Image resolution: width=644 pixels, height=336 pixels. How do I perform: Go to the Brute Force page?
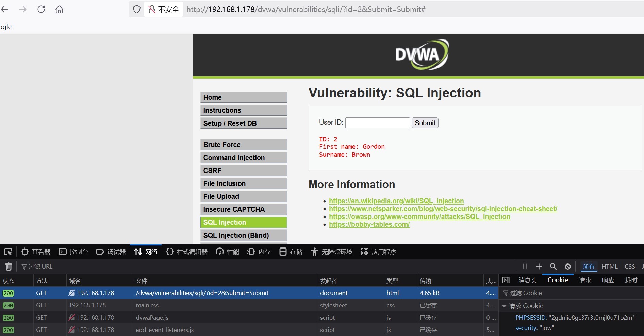coord(244,145)
